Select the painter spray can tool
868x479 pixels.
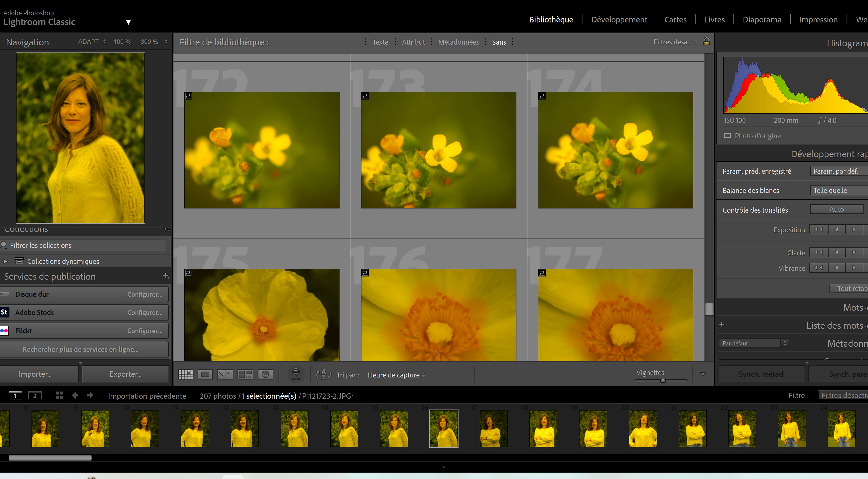point(296,374)
